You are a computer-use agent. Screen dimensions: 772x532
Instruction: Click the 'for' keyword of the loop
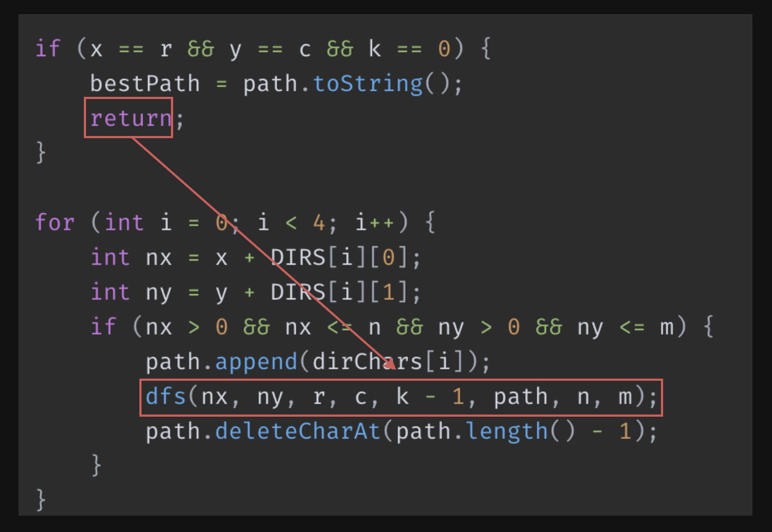pyautogui.click(x=54, y=222)
